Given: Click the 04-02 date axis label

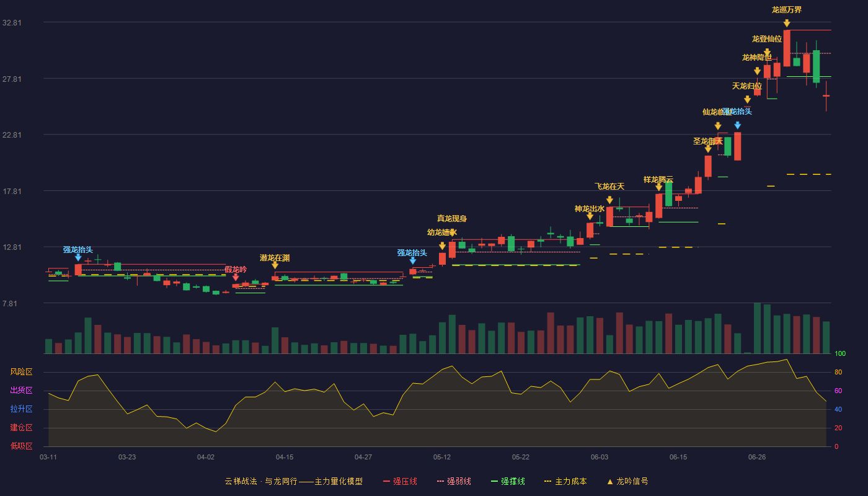Looking at the screenshot, I should [x=206, y=457].
